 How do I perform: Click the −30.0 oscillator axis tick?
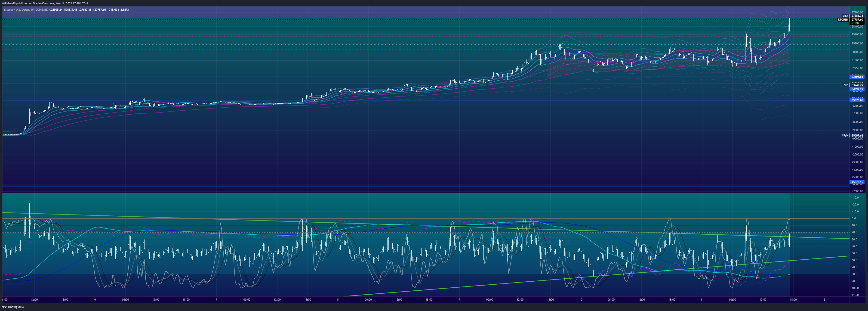click(855, 198)
